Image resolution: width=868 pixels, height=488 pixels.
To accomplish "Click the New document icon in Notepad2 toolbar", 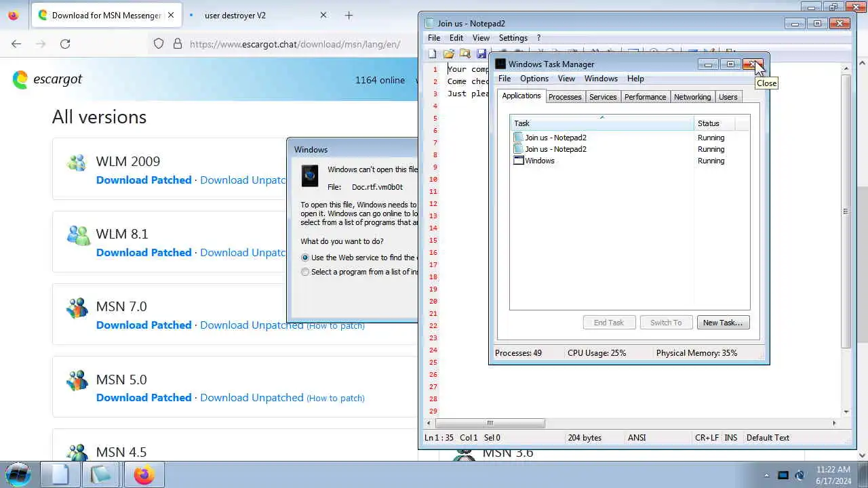I will 432,54.
